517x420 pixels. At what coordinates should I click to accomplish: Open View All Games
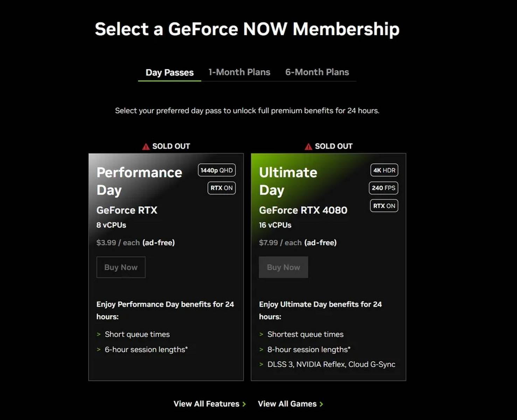click(287, 404)
